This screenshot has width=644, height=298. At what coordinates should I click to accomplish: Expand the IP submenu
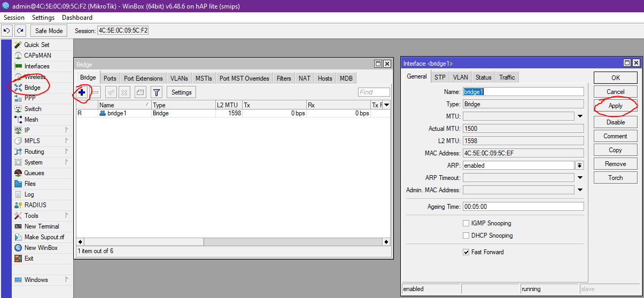click(x=67, y=130)
